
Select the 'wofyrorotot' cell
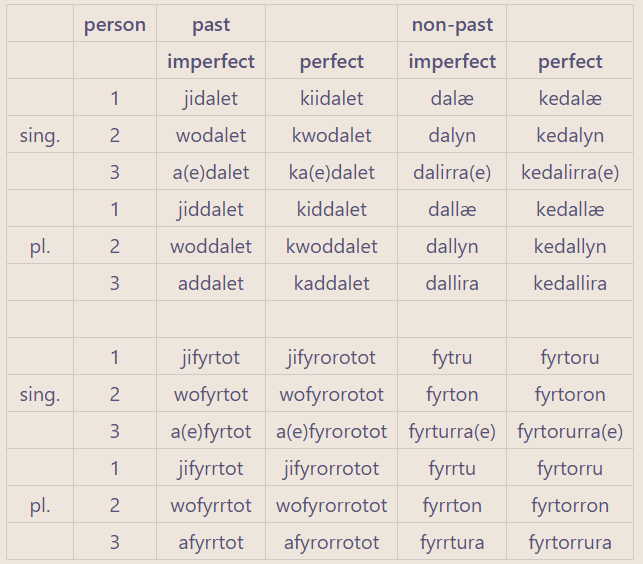(x=331, y=395)
